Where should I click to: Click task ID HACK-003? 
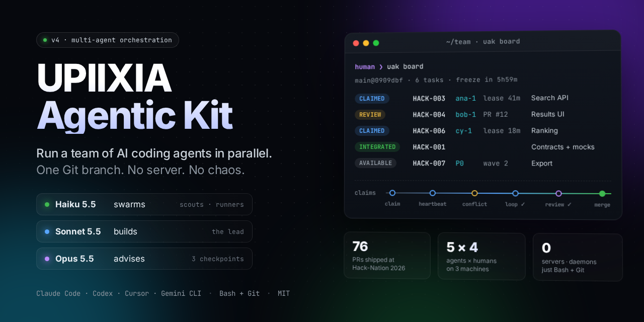click(429, 99)
